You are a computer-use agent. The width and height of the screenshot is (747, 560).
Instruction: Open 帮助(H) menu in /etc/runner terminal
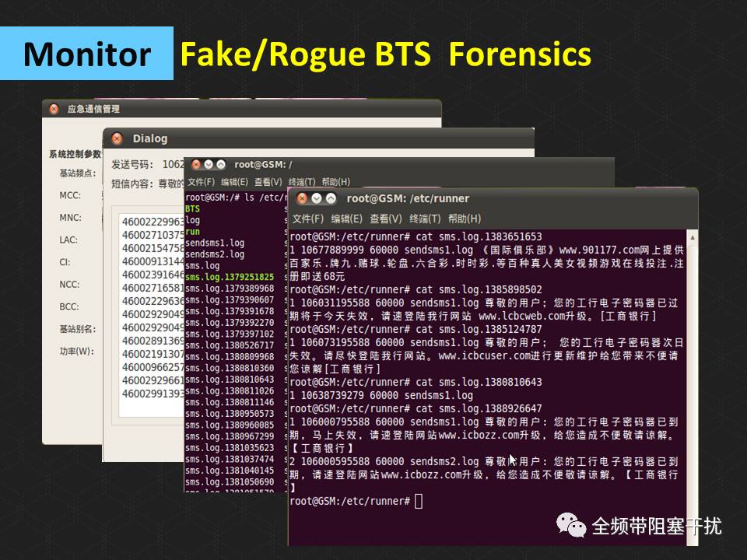coord(465,219)
